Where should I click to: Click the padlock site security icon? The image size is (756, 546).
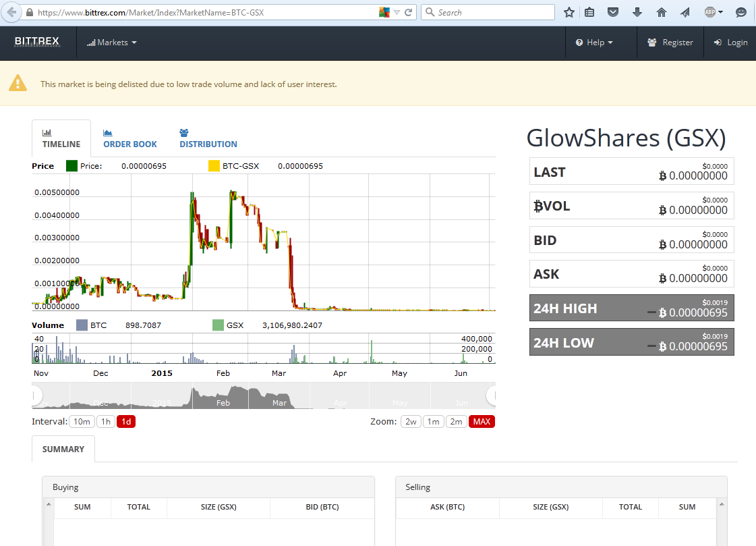tap(30, 13)
